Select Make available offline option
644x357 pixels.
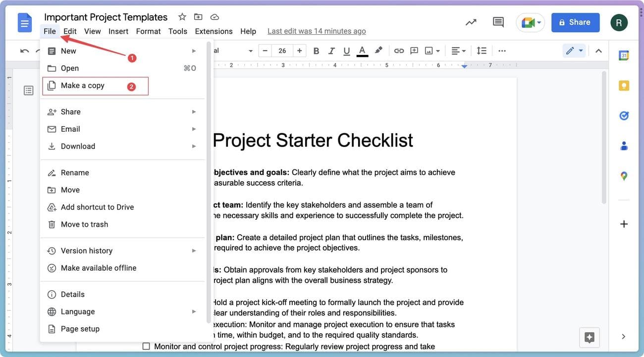pyautogui.click(x=98, y=268)
